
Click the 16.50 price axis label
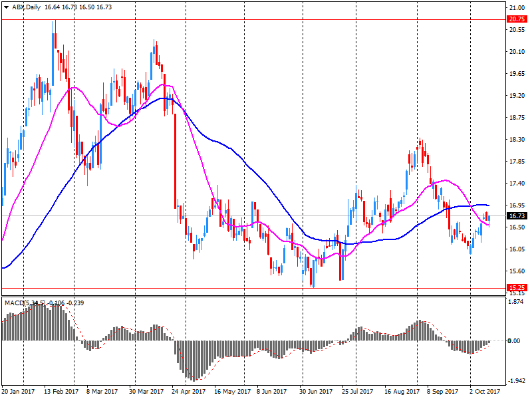click(x=517, y=227)
